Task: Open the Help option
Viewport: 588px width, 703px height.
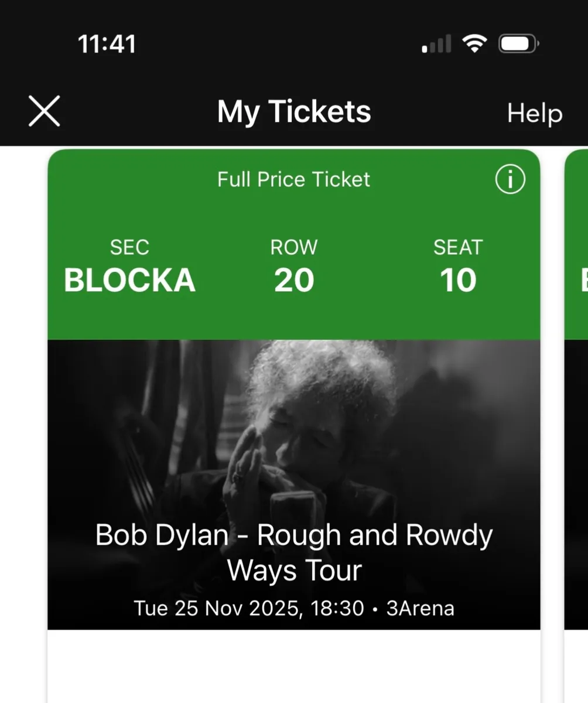Action: click(534, 112)
